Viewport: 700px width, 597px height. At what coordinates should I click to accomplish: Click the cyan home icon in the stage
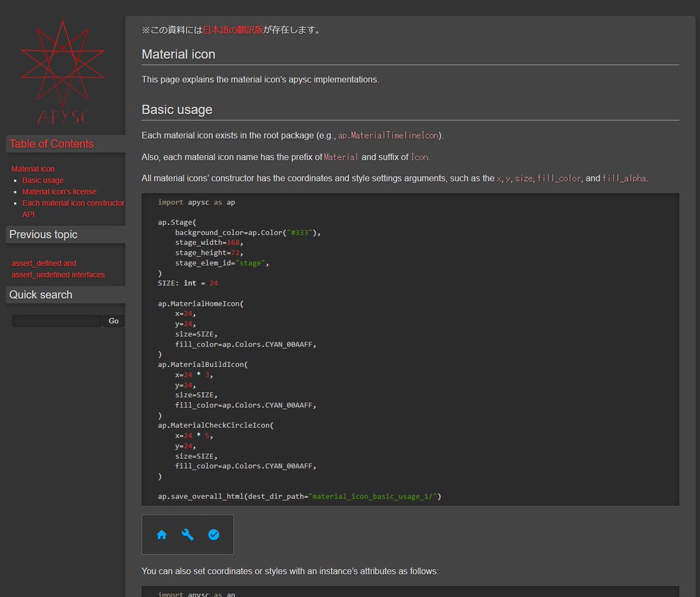click(x=162, y=535)
